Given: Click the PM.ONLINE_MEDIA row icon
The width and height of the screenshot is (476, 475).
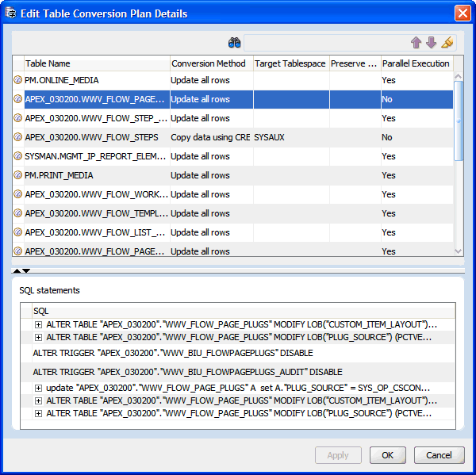Looking at the screenshot, I should (x=18, y=80).
